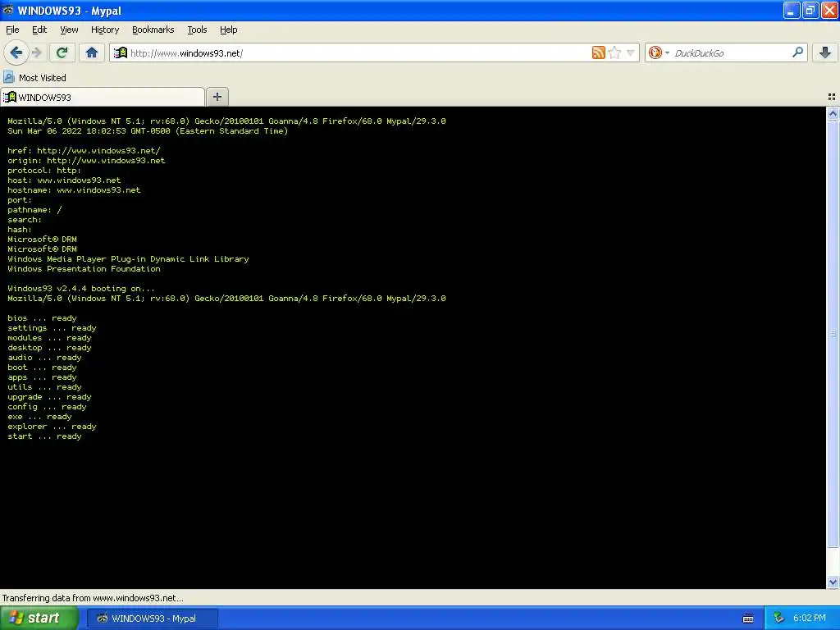Open the Tools menu
The height and width of the screenshot is (630, 840).
point(197,30)
